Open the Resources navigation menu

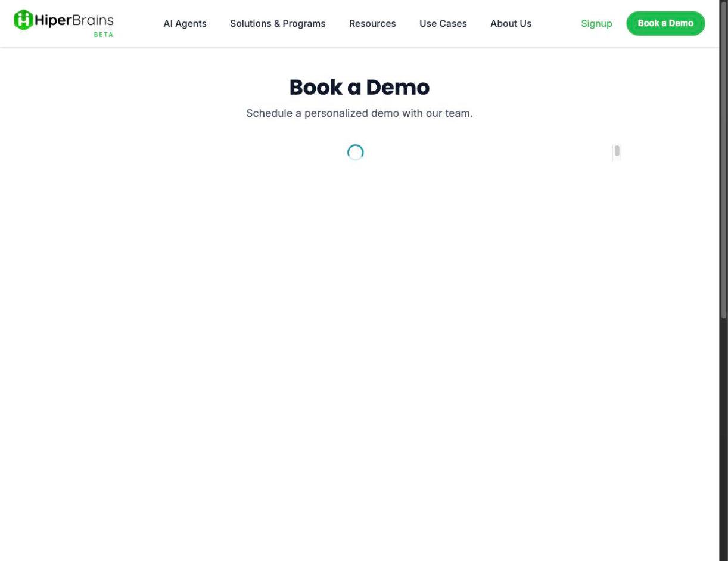[372, 23]
